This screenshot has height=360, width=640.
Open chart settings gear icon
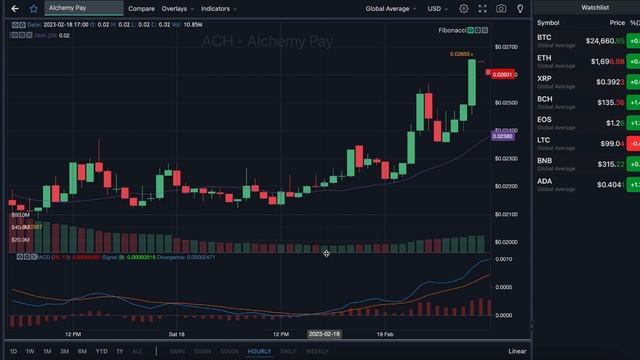click(464, 9)
